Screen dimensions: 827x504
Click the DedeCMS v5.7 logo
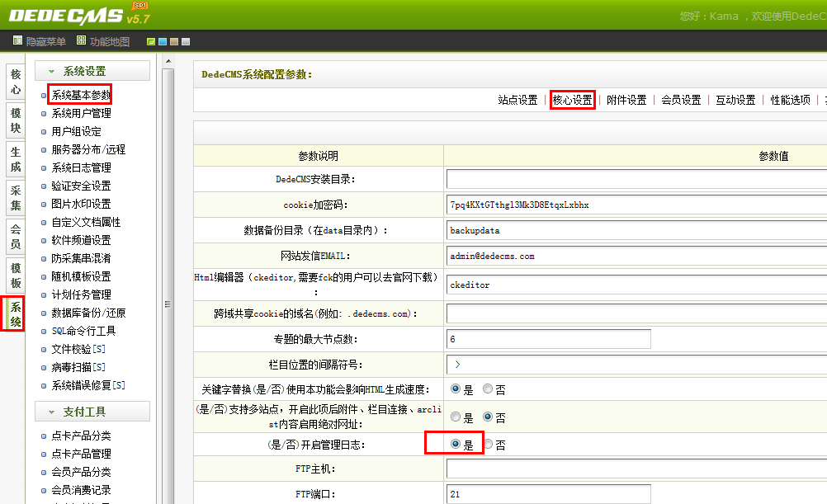pos(80,15)
